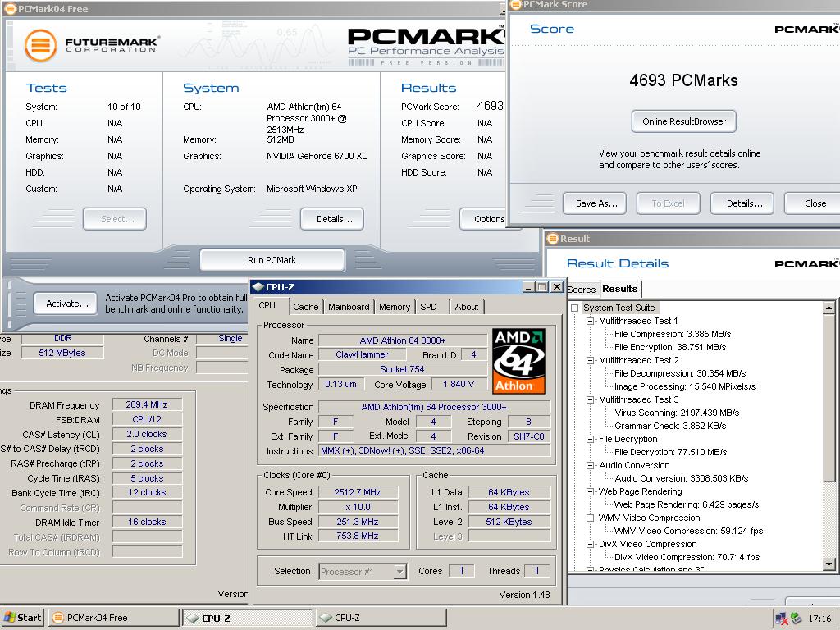Viewport: 840px width, 630px height.
Task: Click the Select... tests button
Action: [x=115, y=219]
